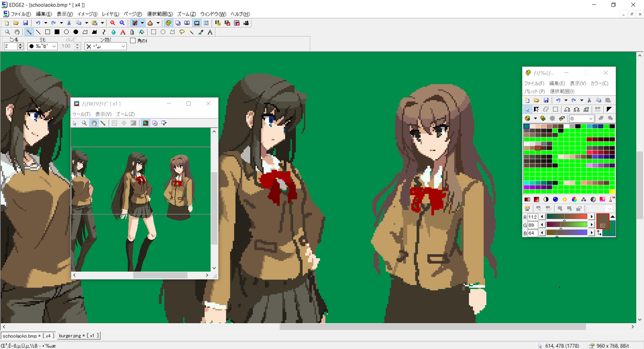Open the effect dropdown with X symbol
Image resolution: width=644 pixels, height=349 pixels.
coord(105,46)
